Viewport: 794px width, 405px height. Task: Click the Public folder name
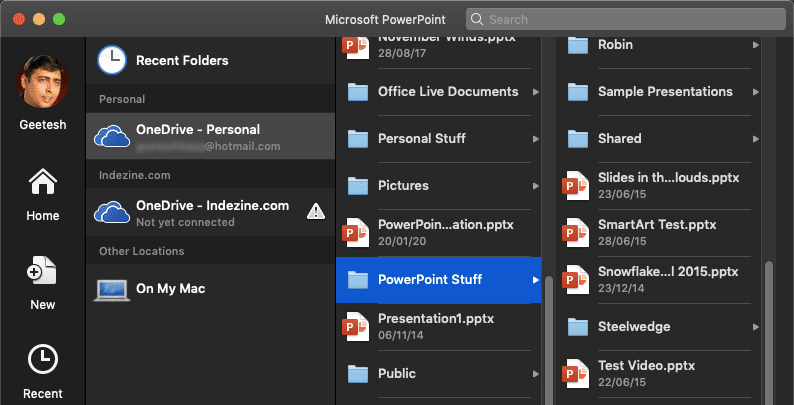pos(396,374)
